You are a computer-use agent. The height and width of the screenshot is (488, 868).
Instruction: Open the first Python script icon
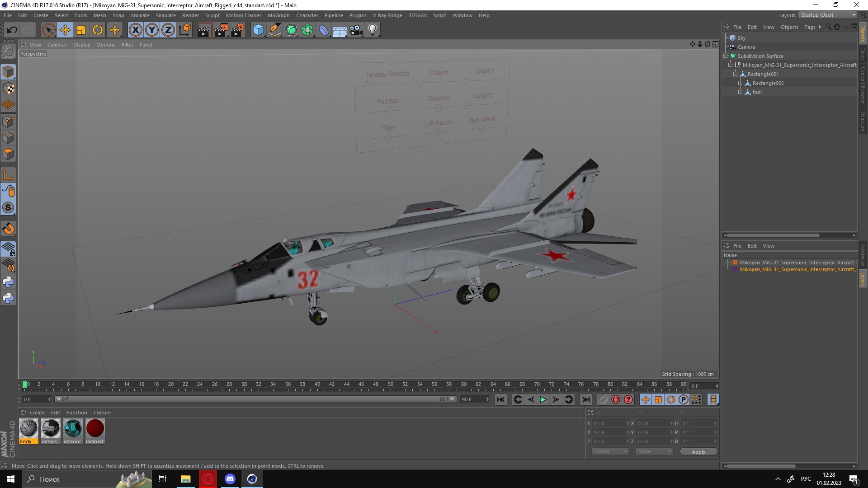8,282
